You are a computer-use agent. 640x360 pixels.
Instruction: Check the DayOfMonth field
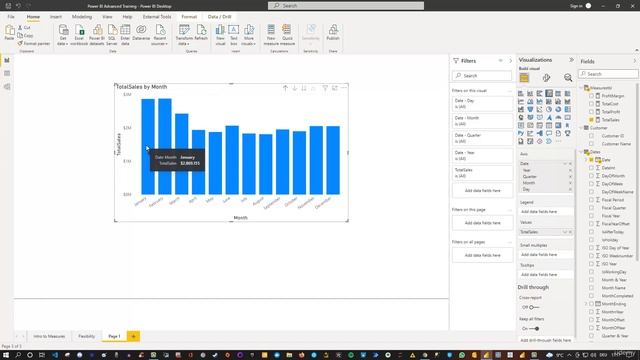[591, 176]
